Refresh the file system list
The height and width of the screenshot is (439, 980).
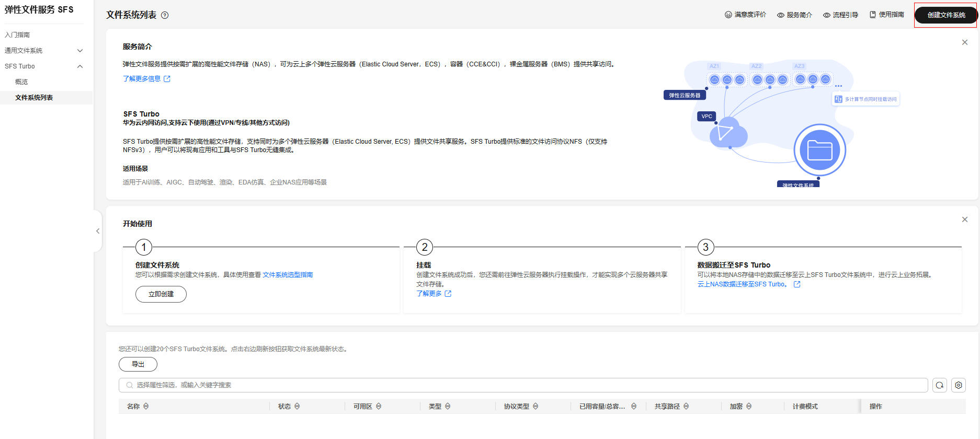pos(940,385)
